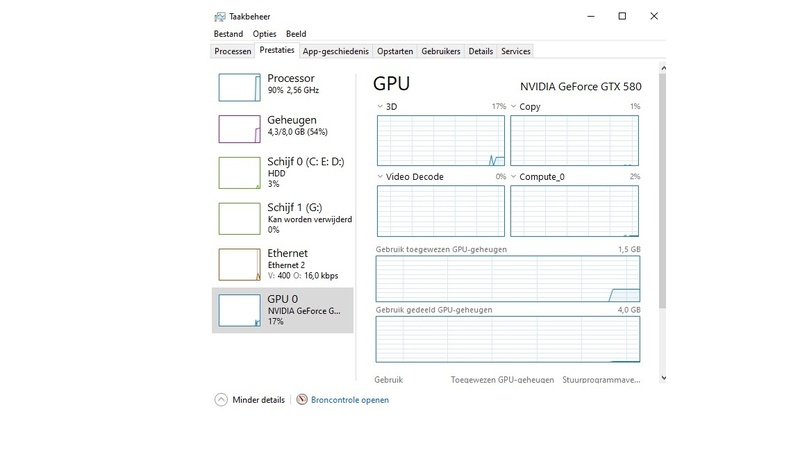Select the Geheugen memory graph thumbnail
Screen dimensions: 800x450
click(239, 128)
